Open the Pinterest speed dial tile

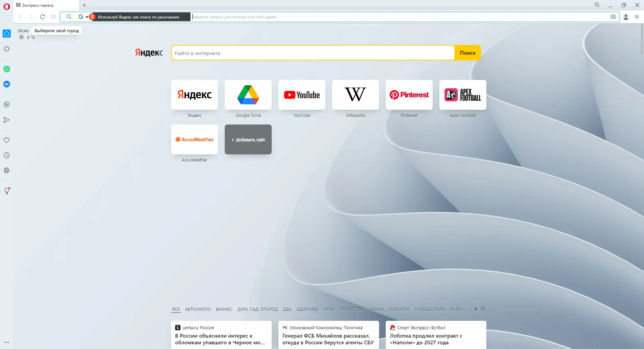pos(409,95)
